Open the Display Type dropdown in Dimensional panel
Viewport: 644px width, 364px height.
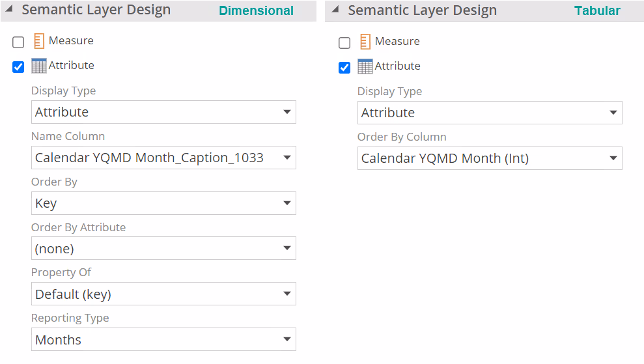(x=163, y=112)
